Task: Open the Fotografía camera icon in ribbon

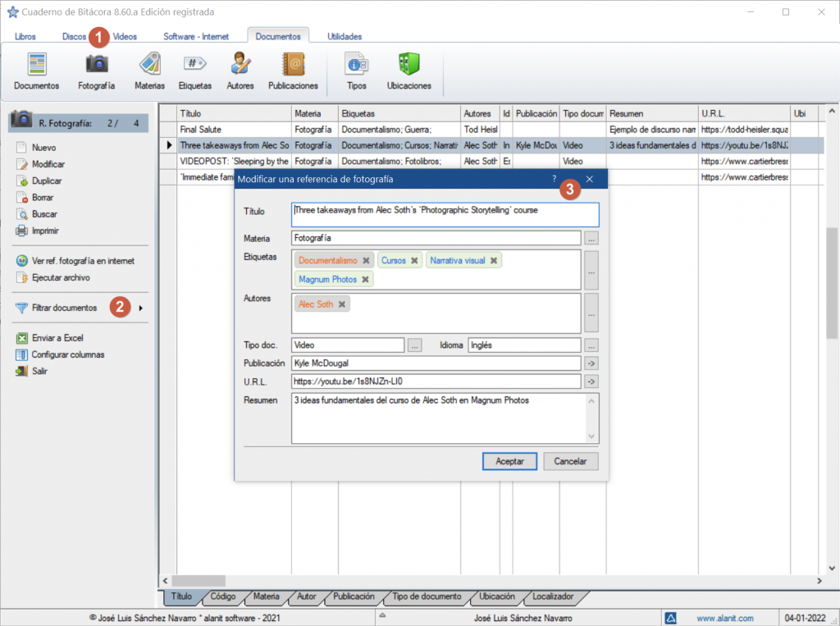Action: [x=97, y=66]
